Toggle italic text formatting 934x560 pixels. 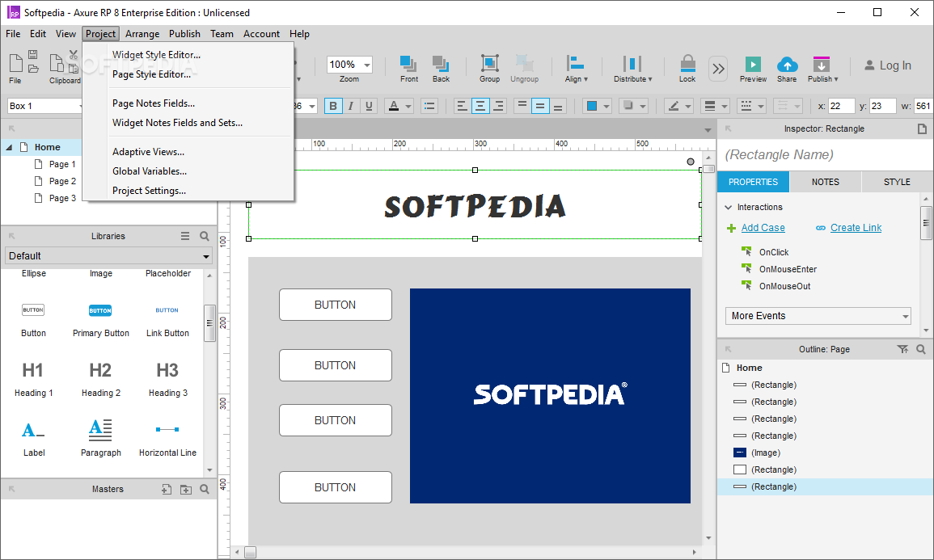tap(351, 106)
